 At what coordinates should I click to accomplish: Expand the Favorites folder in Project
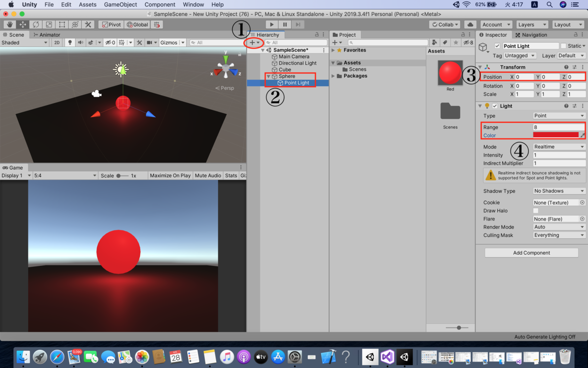(x=333, y=50)
